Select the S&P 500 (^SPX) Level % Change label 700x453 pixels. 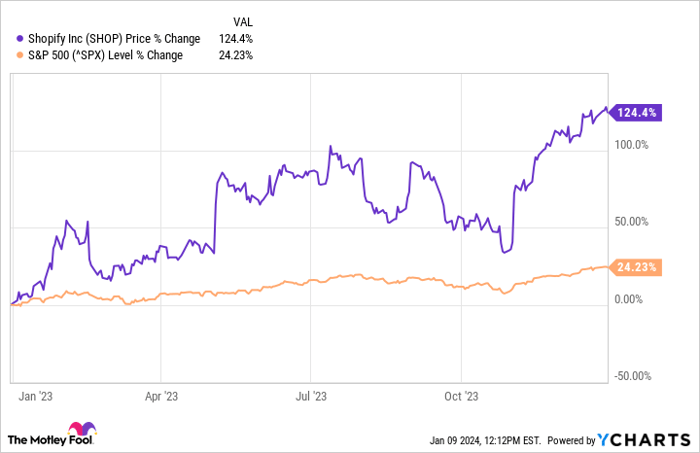[105, 55]
